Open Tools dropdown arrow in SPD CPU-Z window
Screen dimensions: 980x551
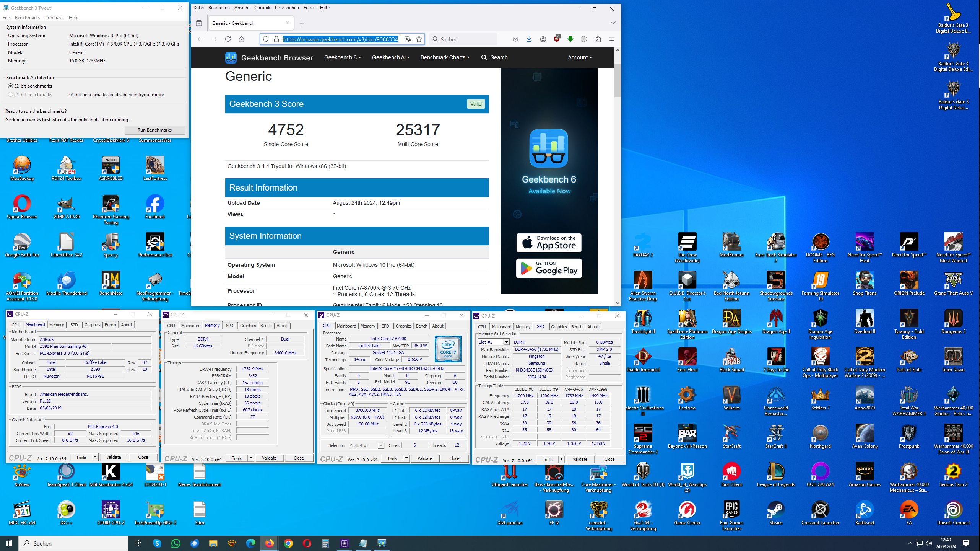pyautogui.click(x=561, y=459)
